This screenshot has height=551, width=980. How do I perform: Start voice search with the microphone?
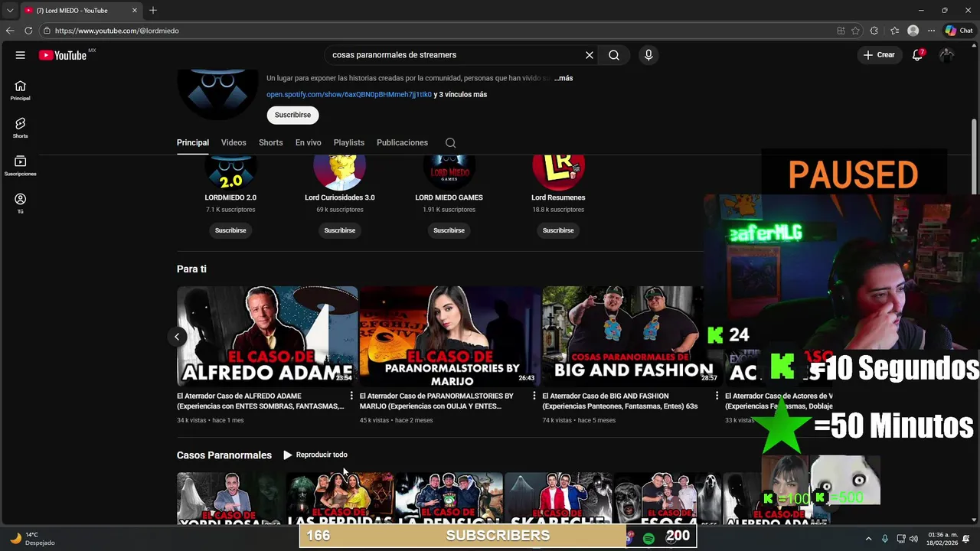pyautogui.click(x=648, y=55)
